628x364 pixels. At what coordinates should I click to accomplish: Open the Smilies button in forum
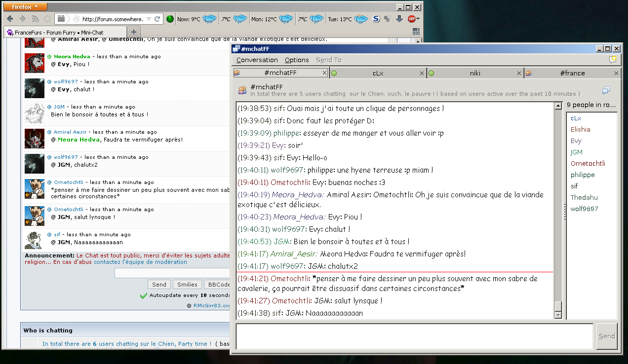[187, 285]
